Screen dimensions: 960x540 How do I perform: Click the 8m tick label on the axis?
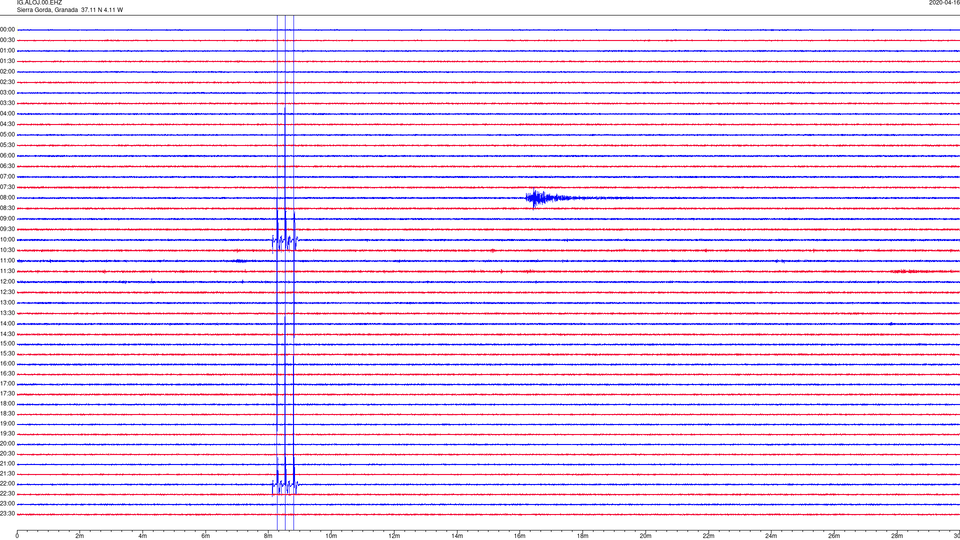[x=268, y=536]
